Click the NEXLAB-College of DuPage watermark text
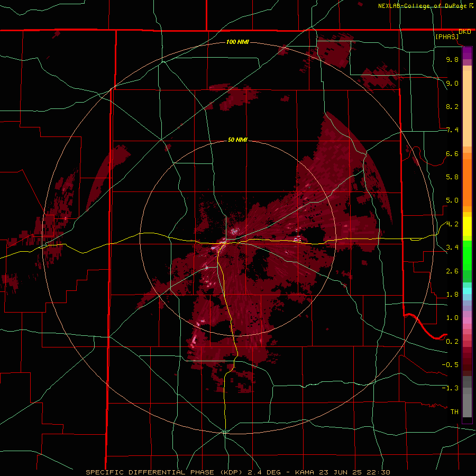 [422, 6]
